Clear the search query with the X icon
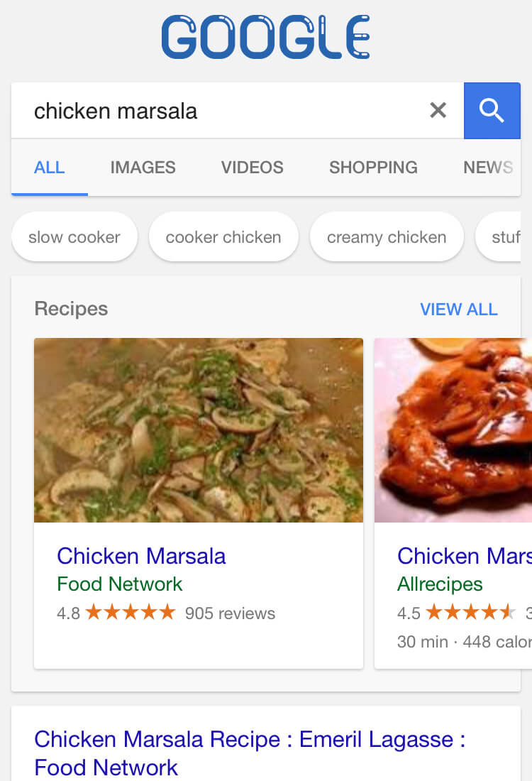Viewport: 532px width, 781px height. 438,110
